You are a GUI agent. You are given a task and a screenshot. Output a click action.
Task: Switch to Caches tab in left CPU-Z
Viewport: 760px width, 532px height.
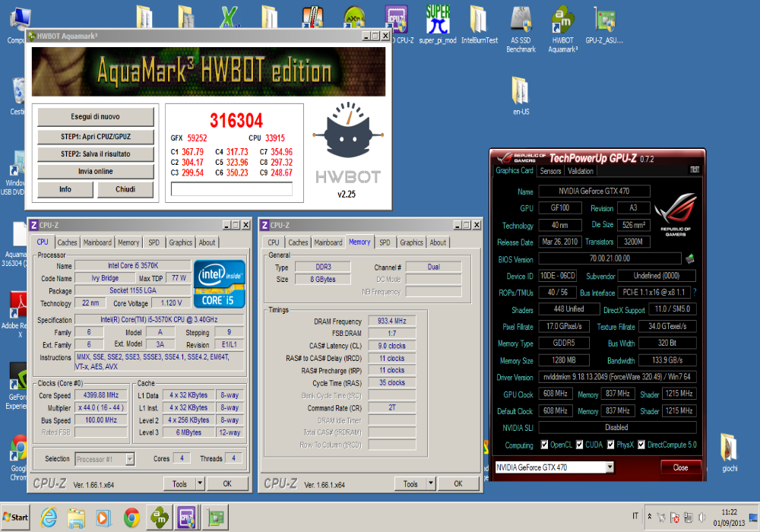(x=67, y=242)
